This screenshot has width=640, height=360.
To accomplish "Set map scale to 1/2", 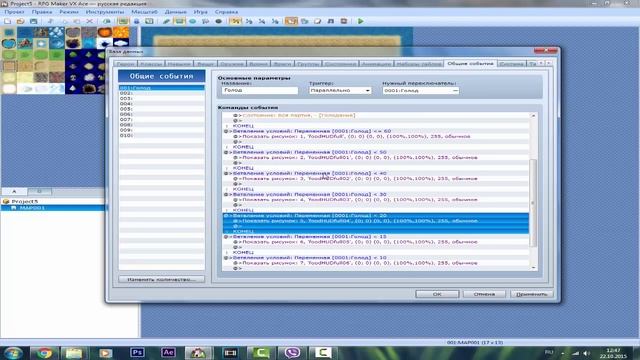I will (x=249, y=21).
